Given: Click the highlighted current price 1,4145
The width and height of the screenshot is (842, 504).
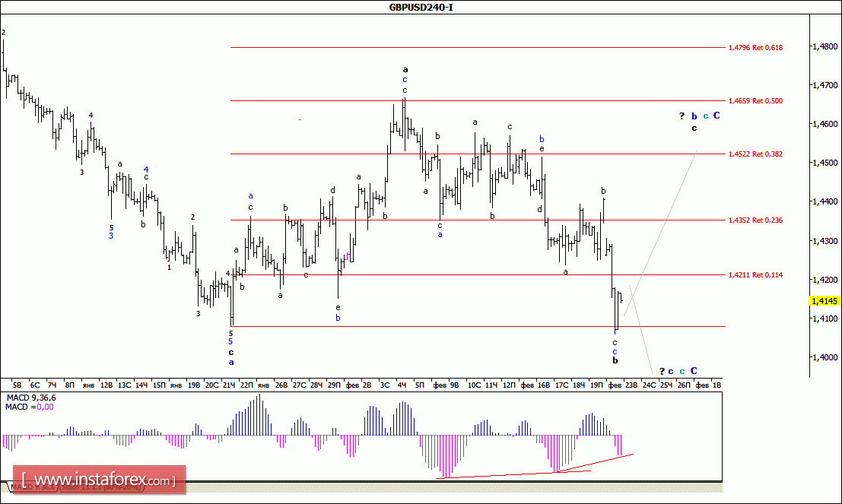Looking at the screenshot, I should [825, 301].
